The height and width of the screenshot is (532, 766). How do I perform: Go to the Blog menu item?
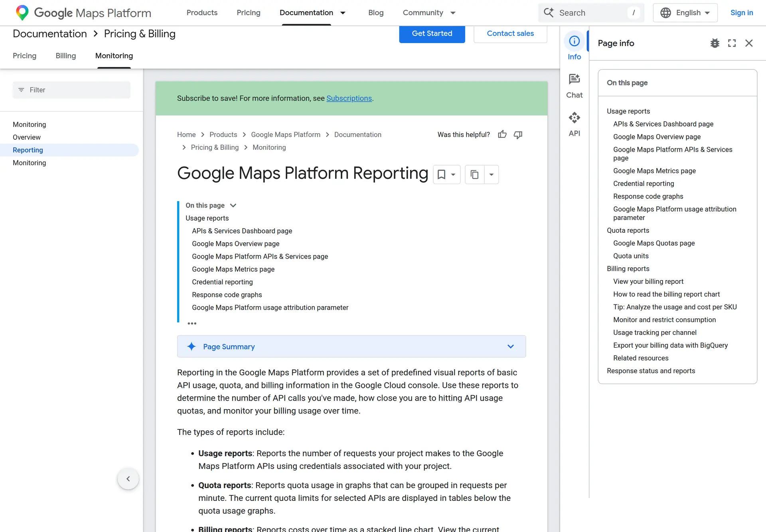pyautogui.click(x=376, y=13)
